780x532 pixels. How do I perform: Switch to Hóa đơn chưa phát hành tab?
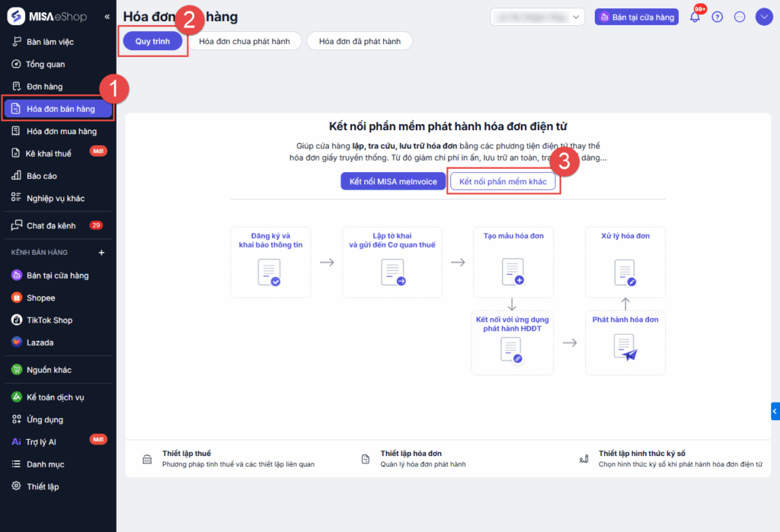point(245,41)
